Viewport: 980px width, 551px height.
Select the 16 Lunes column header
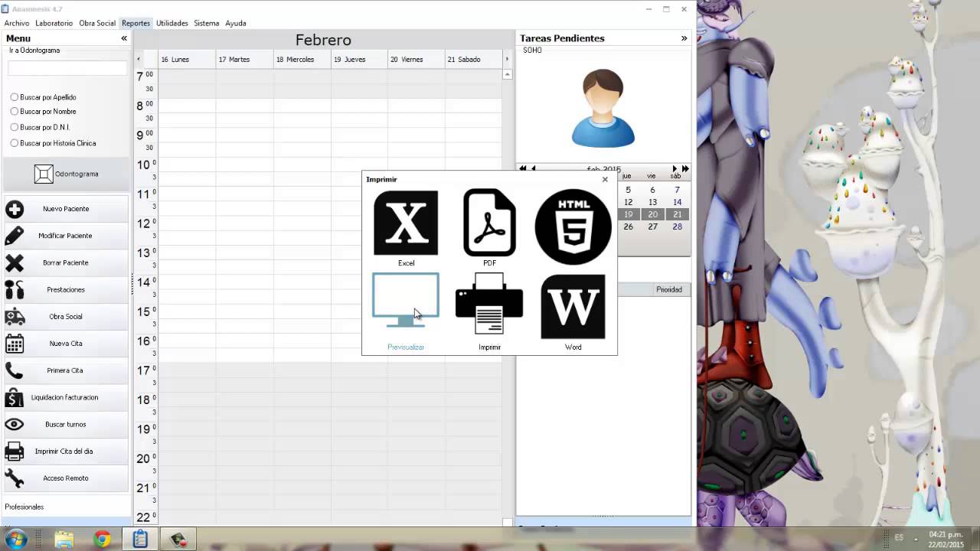coord(188,59)
